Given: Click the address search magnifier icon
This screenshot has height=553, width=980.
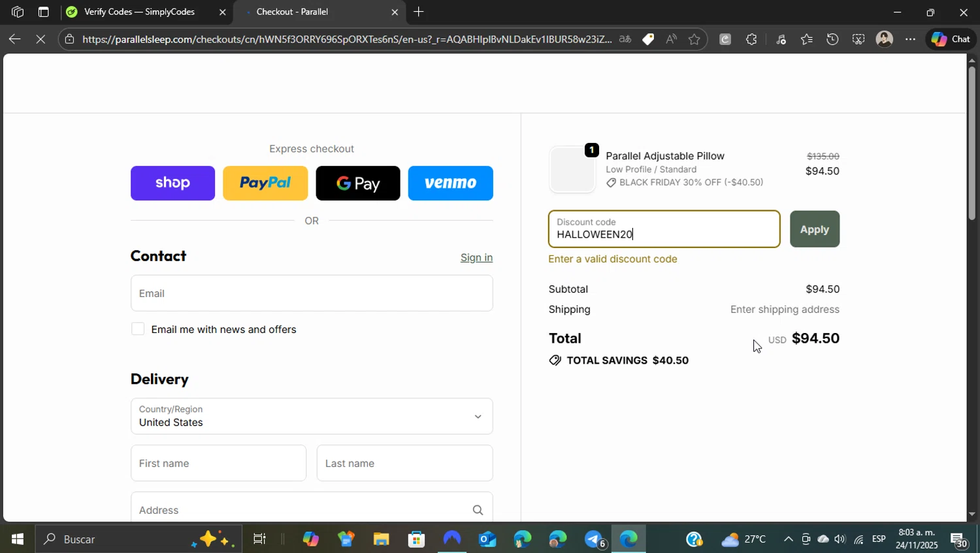Looking at the screenshot, I should pyautogui.click(x=478, y=510).
